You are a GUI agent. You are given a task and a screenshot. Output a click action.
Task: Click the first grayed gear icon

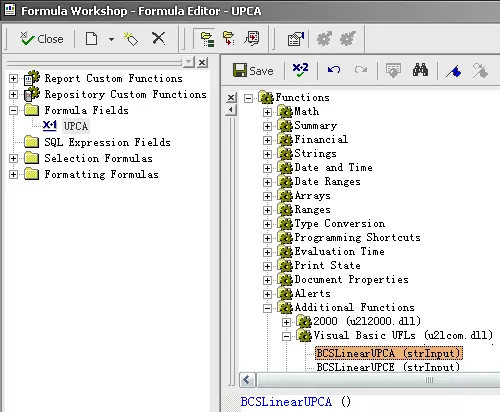(x=324, y=39)
